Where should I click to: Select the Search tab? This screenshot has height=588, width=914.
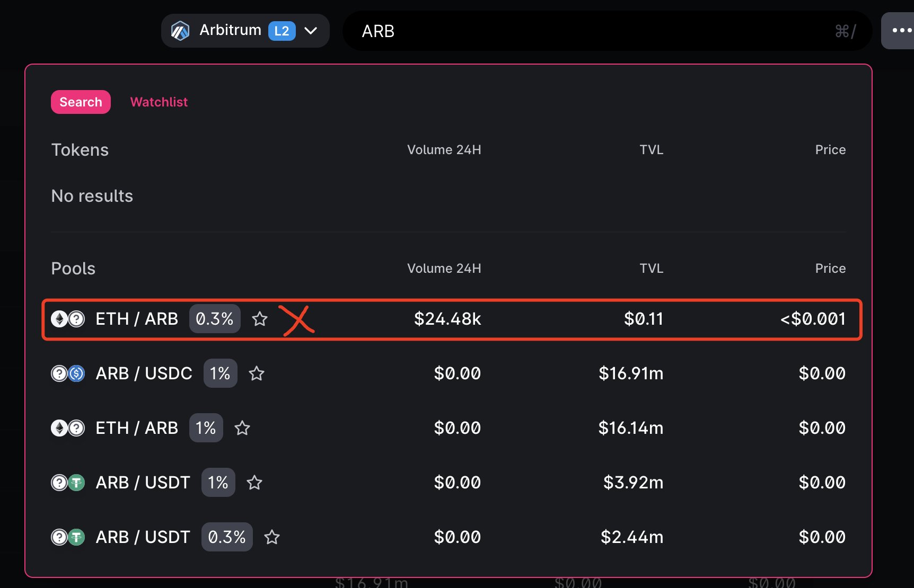click(x=81, y=102)
